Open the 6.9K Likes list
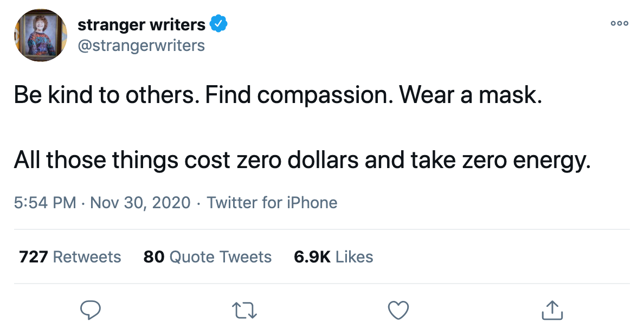Screen dimensions: 644x334 click(333, 256)
